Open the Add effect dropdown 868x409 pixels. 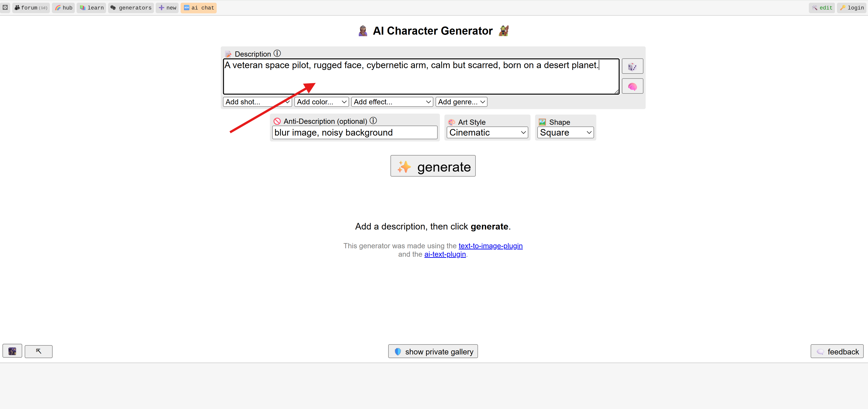[x=392, y=102]
